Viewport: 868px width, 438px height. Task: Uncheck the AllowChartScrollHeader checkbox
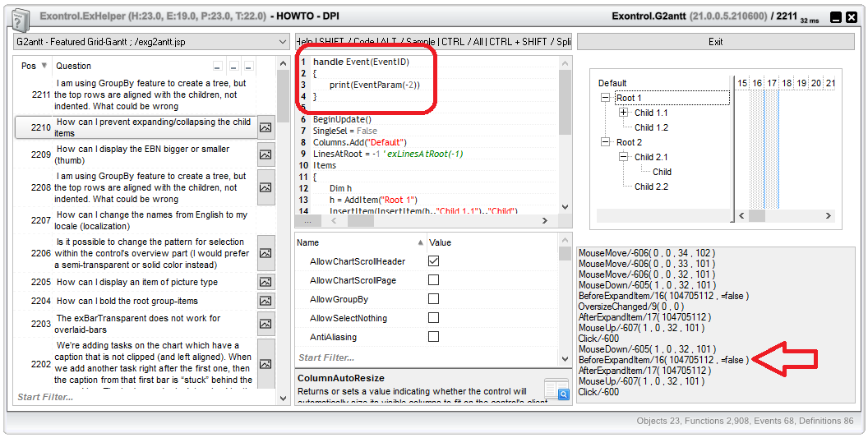[x=433, y=261]
